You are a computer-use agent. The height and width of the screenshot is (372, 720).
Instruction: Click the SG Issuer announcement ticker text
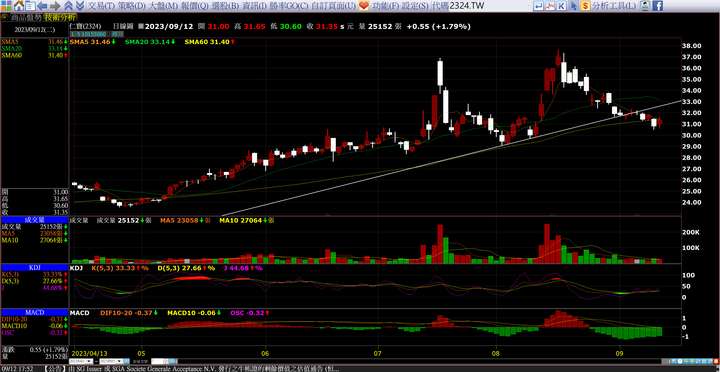pyautogui.click(x=204, y=368)
